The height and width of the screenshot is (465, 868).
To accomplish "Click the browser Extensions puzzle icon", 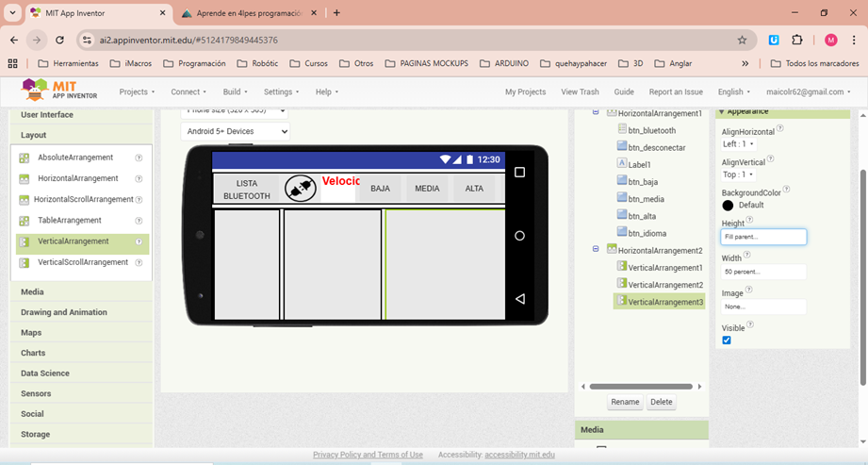I will click(797, 41).
